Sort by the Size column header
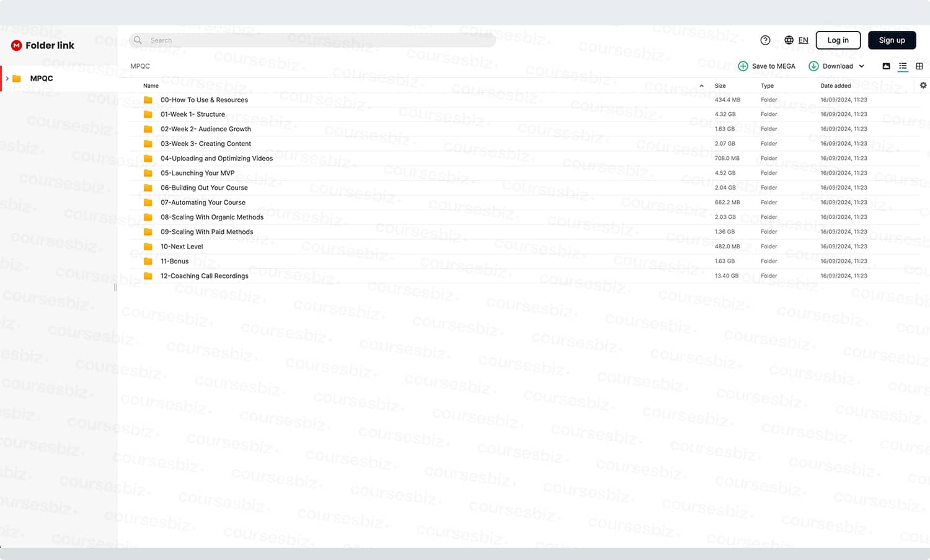The image size is (930, 560). pos(720,85)
